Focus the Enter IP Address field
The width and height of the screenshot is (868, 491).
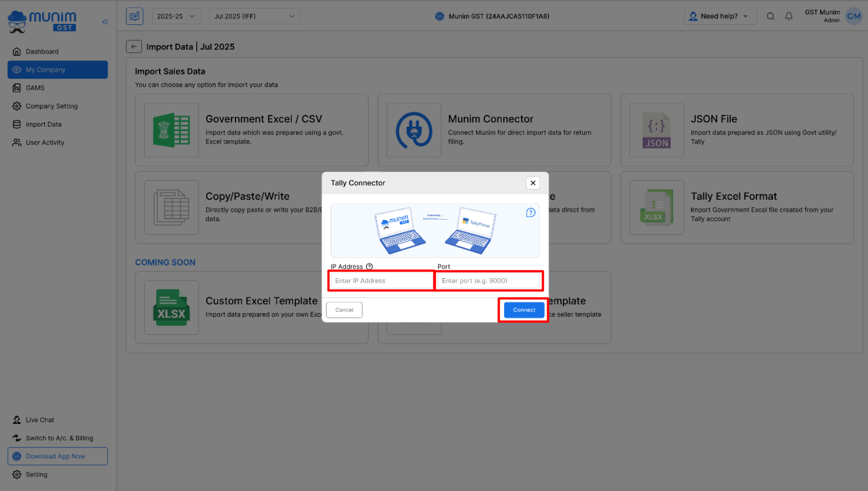(x=381, y=281)
